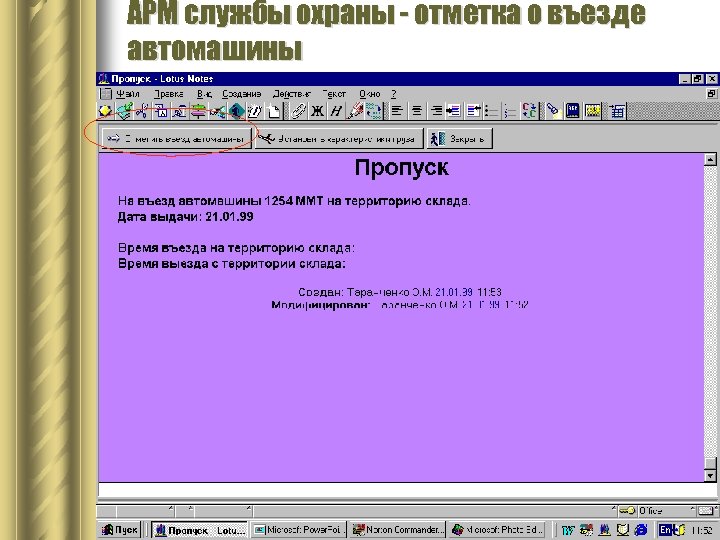Center text using toolbar alignment icon

(x=417, y=111)
